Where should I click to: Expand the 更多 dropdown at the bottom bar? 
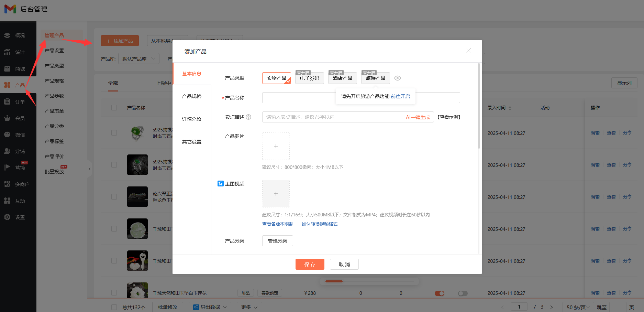249,307
